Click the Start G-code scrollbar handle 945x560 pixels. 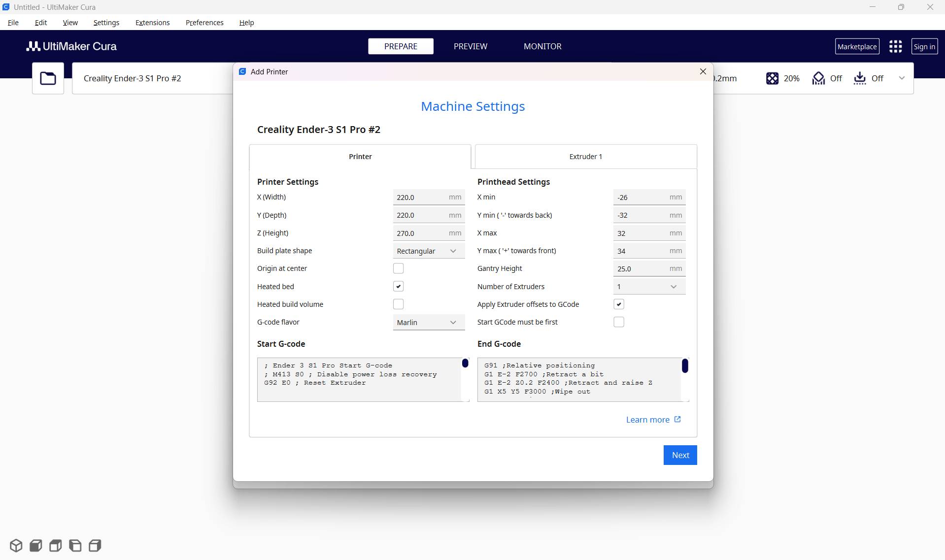coord(465,363)
